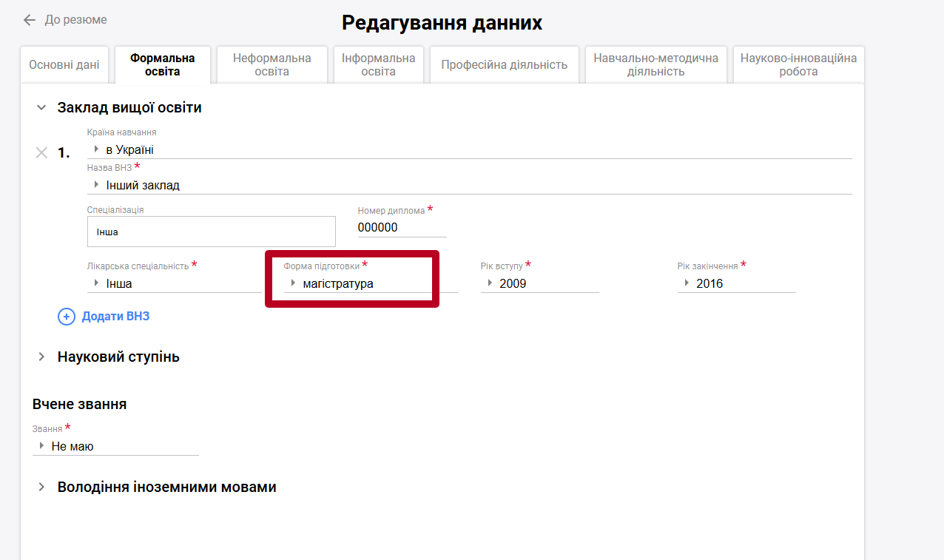This screenshot has height=560, width=944.
Task: Open the Країна навчання dropdown
Action: click(469, 149)
